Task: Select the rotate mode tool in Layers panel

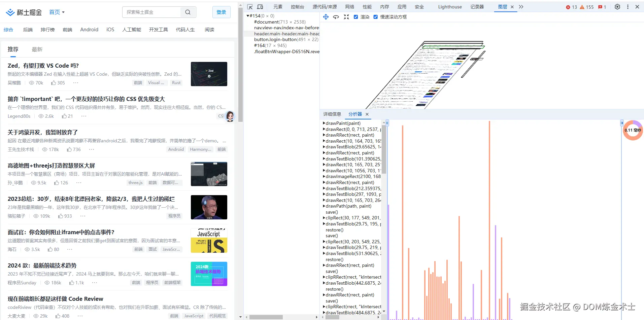Action: click(x=336, y=17)
